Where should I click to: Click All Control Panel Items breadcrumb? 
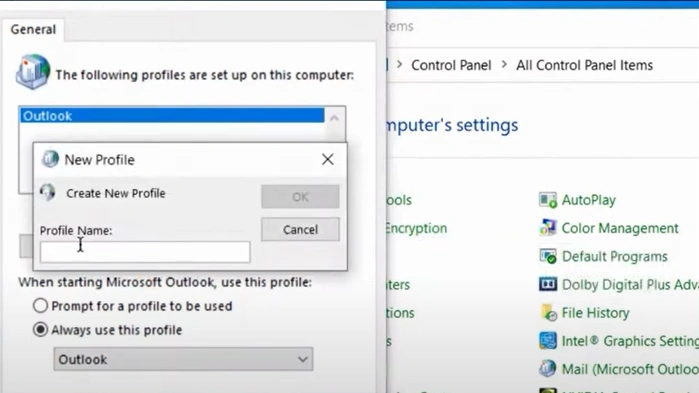pyautogui.click(x=584, y=65)
